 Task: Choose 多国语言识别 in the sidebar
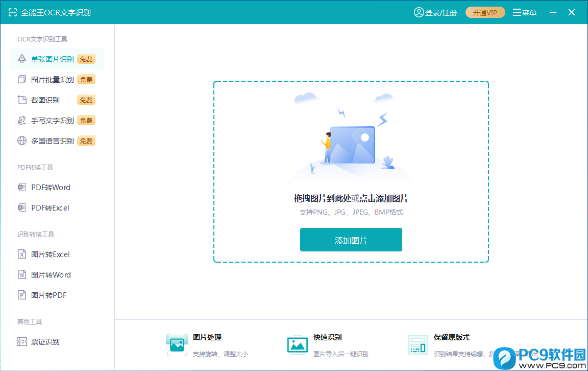[x=57, y=141]
